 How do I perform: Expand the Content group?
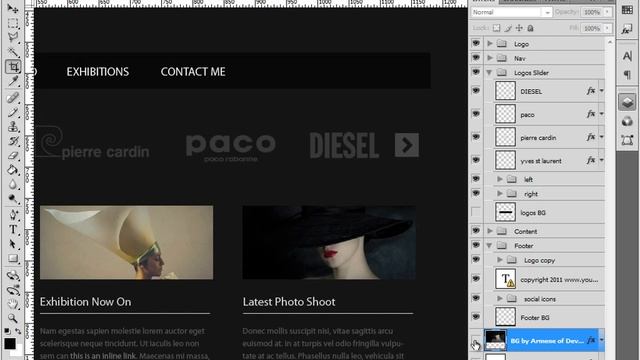pos(490,231)
